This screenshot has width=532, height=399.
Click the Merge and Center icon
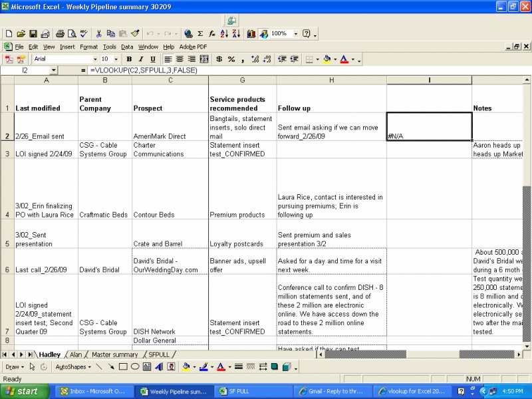[x=204, y=59]
